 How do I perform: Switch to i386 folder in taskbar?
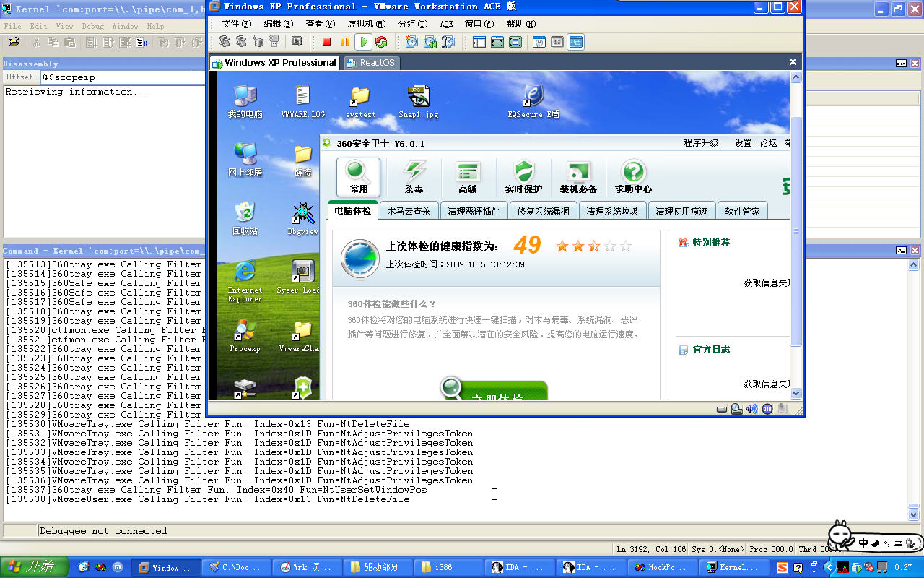(448, 567)
